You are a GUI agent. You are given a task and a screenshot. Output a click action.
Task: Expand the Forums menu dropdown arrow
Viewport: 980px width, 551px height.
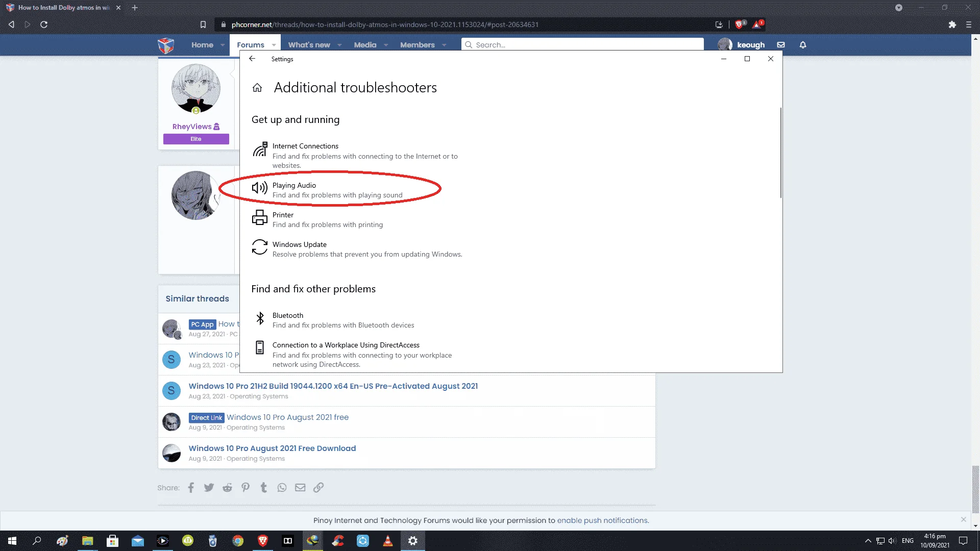point(274,45)
